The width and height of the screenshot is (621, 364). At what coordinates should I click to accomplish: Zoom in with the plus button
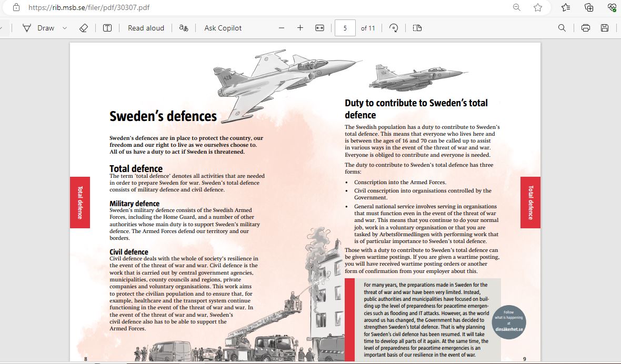(x=300, y=28)
